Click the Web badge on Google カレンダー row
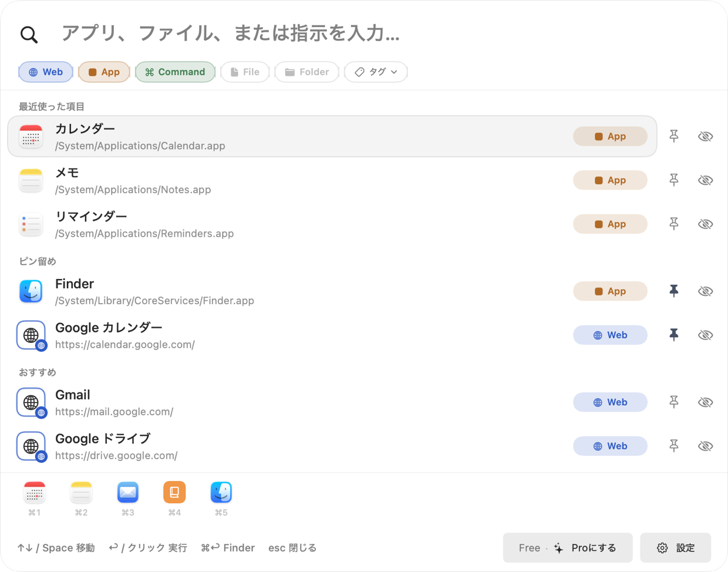The height and width of the screenshot is (572, 728). 610,335
